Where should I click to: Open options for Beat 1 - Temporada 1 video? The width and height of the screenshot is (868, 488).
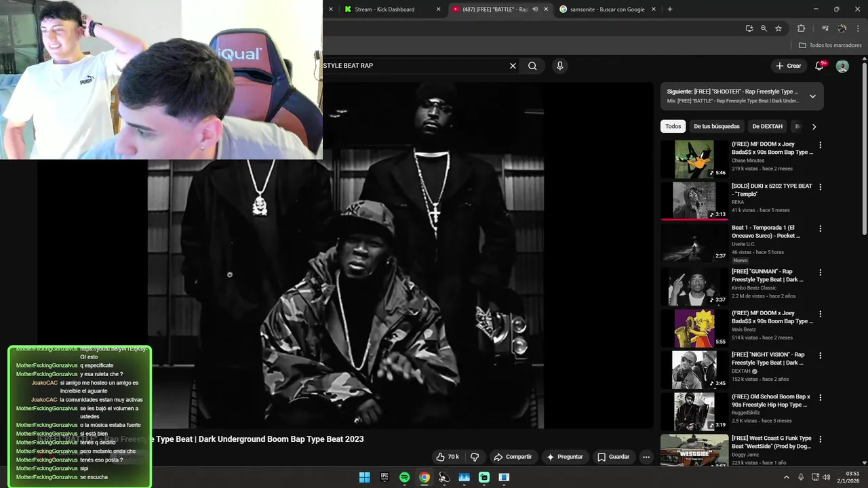point(820,229)
